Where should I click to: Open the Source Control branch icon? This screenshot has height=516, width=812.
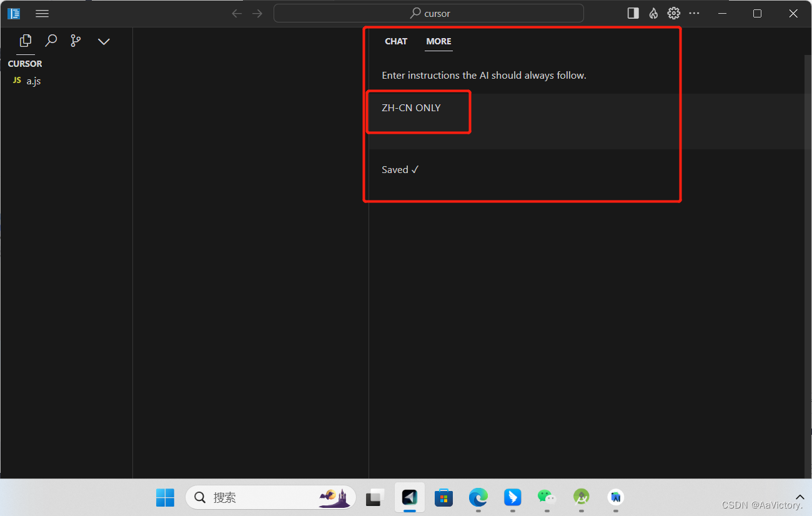click(76, 41)
